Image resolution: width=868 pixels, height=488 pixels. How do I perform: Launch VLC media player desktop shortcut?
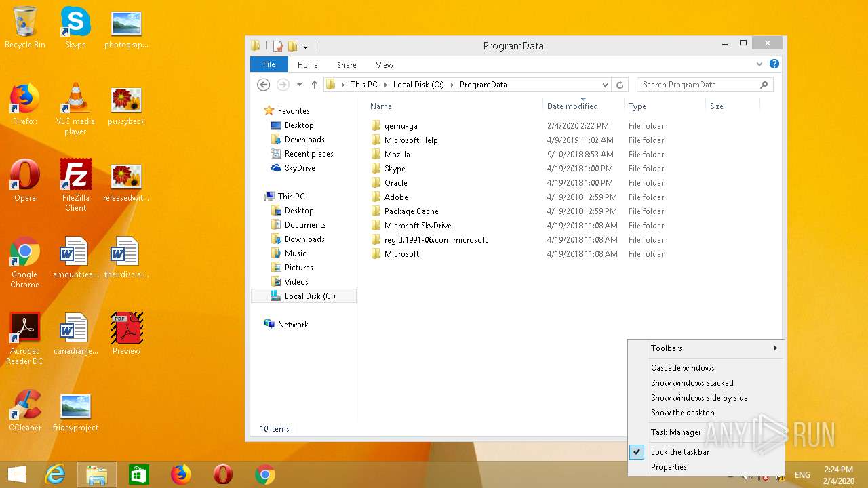[x=75, y=108]
